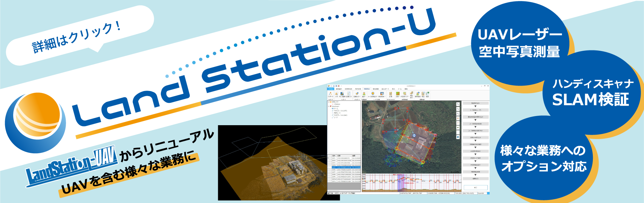Collapse the NewLayer tree node
Image resolution: width=644 pixels, height=203 pixels.
point(329,106)
